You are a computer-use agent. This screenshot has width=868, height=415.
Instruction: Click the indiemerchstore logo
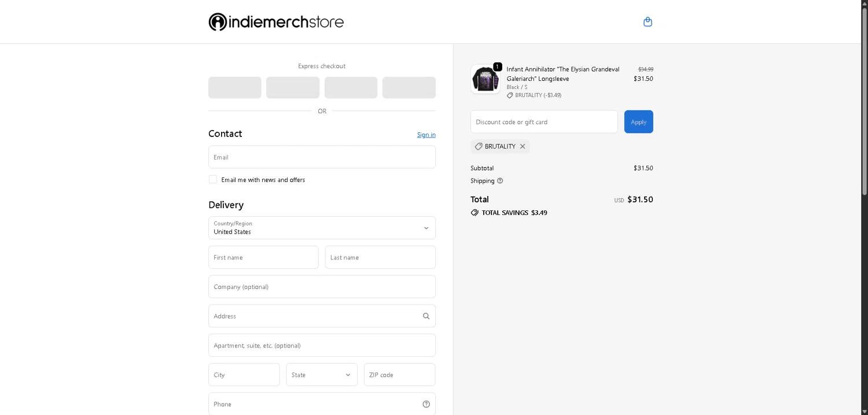pos(276,22)
